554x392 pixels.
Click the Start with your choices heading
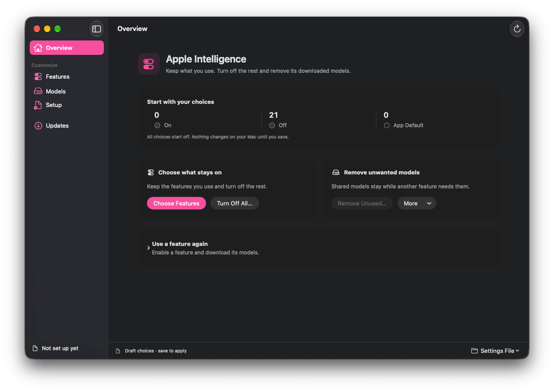click(180, 102)
